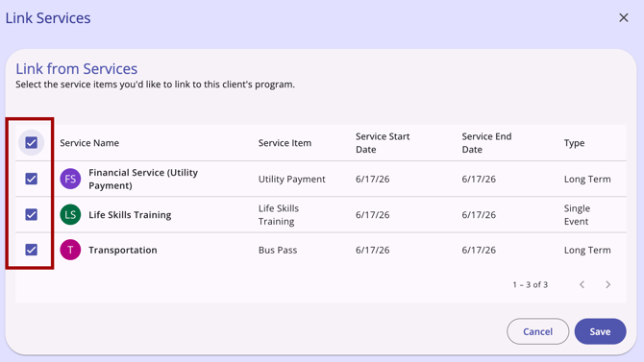Go to next page of results
The width and height of the screenshot is (644, 362).
click(x=607, y=284)
